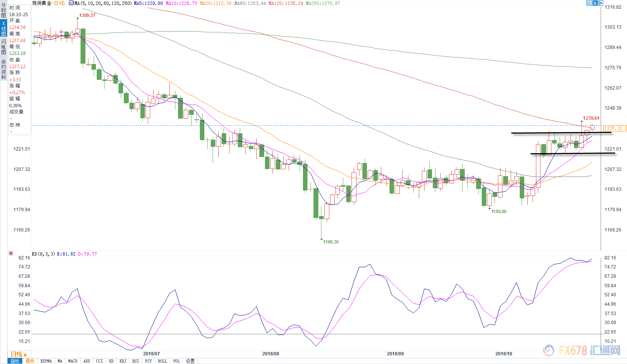Screen dimensions: 627x364
Task: Click the KD(9,3,3) indicator label
Action: 43,254
